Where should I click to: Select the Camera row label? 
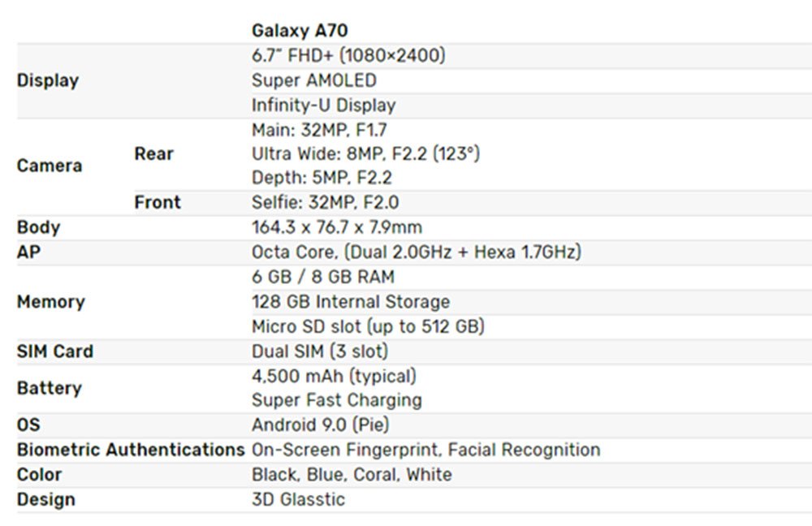50,166
